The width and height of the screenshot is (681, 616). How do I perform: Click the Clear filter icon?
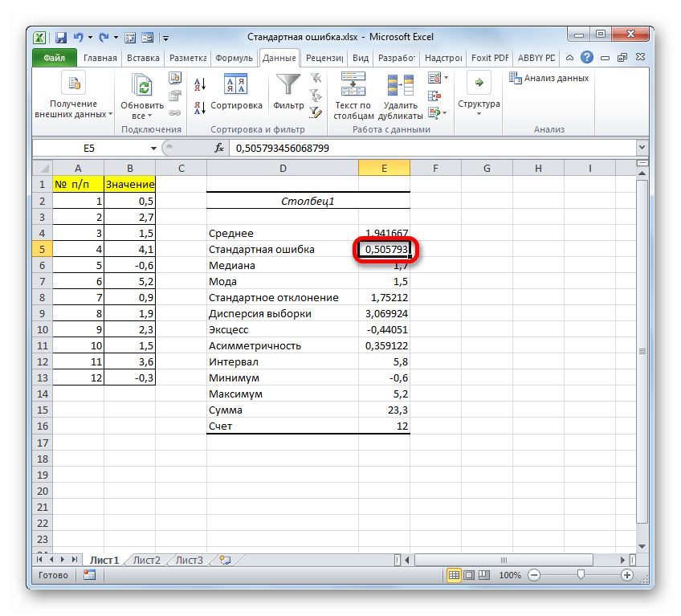[x=316, y=78]
